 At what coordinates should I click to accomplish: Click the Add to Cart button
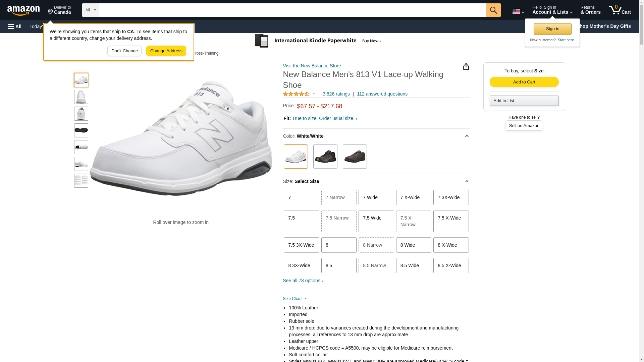(x=524, y=82)
